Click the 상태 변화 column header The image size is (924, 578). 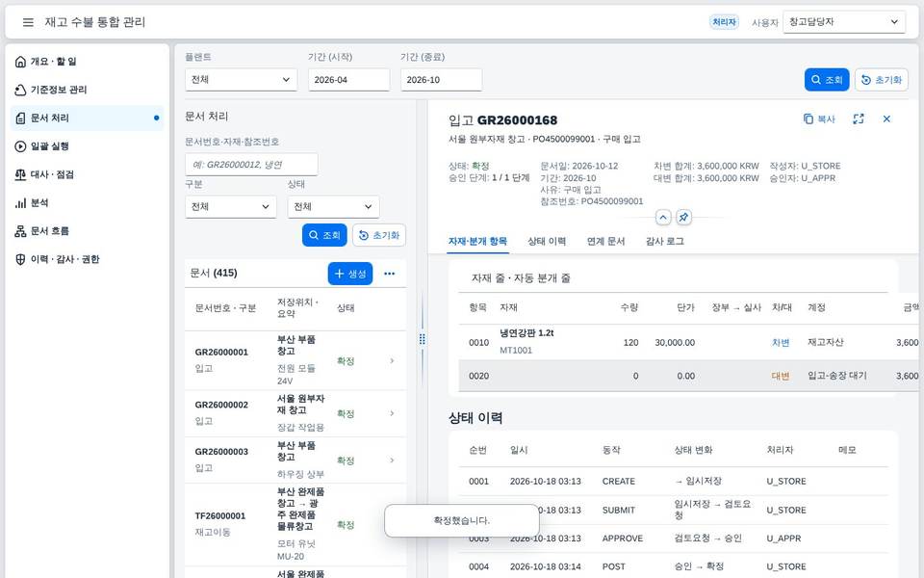pos(693,450)
